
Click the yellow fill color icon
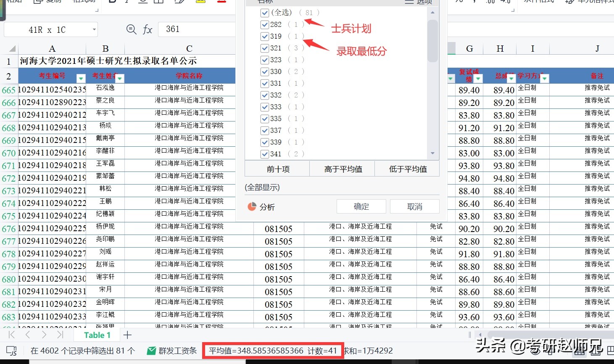point(200,2)
